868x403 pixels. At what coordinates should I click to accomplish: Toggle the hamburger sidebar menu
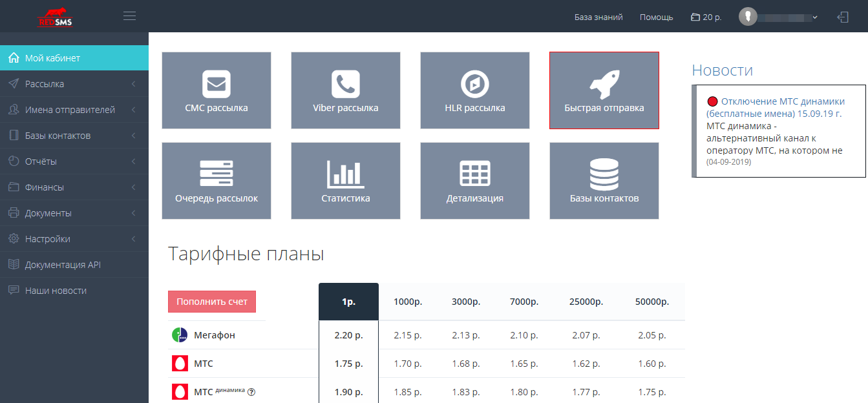click(129, 16)
